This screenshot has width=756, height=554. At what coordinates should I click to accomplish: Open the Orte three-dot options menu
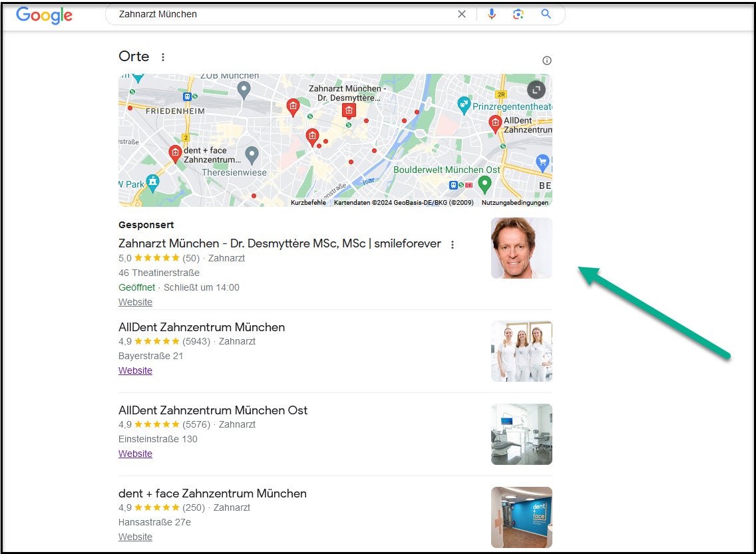[x=163, y=57]
